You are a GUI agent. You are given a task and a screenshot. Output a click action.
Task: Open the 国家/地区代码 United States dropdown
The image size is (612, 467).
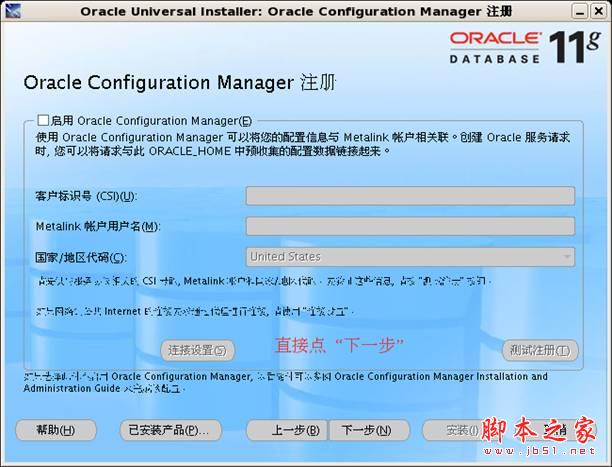point(410,257)
